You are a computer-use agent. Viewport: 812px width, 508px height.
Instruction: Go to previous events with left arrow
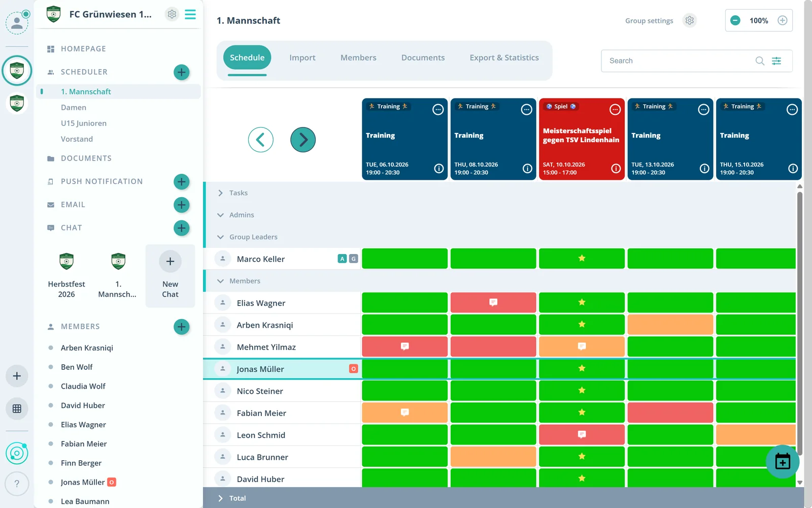(x=261, y=139)
